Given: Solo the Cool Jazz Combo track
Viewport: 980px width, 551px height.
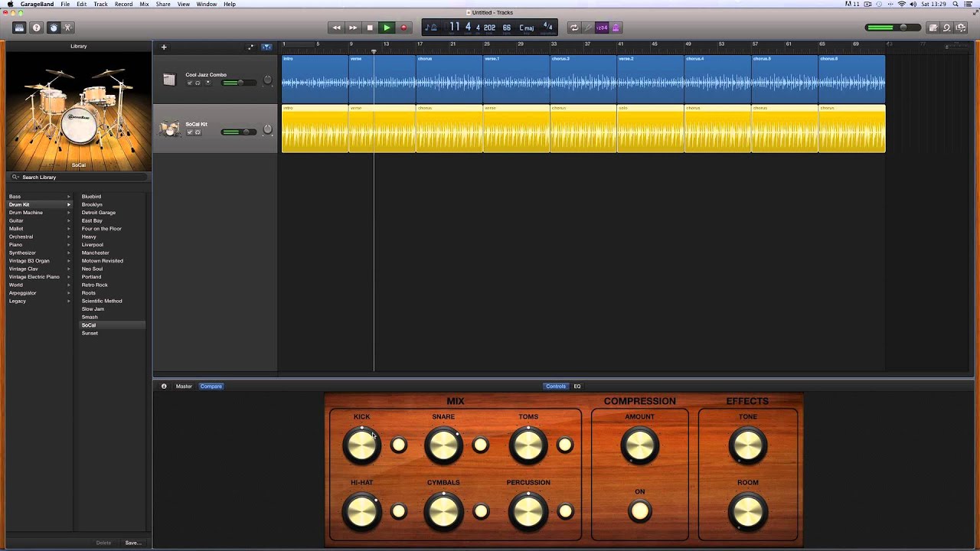Looking at the screenshot, I should click(x=198, y=83).
